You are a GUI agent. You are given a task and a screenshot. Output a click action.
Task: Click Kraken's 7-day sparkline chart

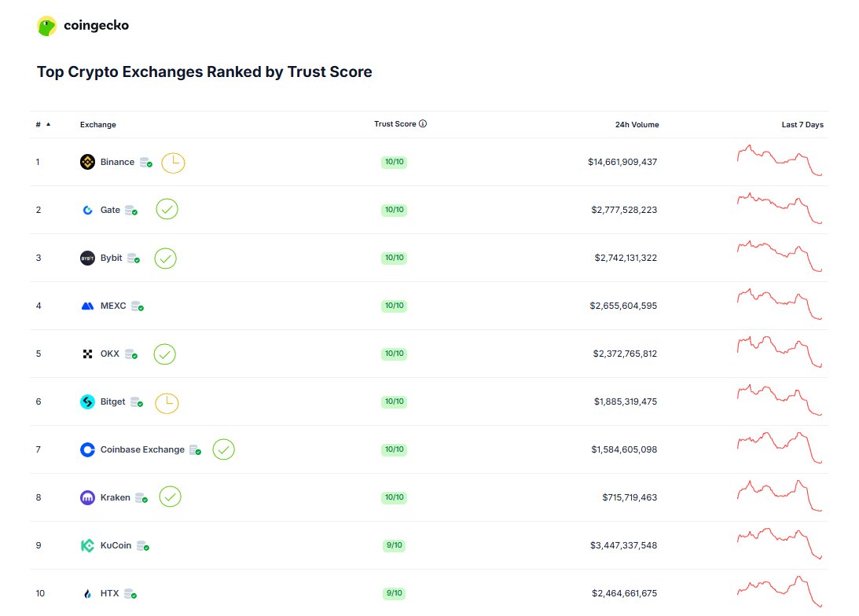coord(780,496)
